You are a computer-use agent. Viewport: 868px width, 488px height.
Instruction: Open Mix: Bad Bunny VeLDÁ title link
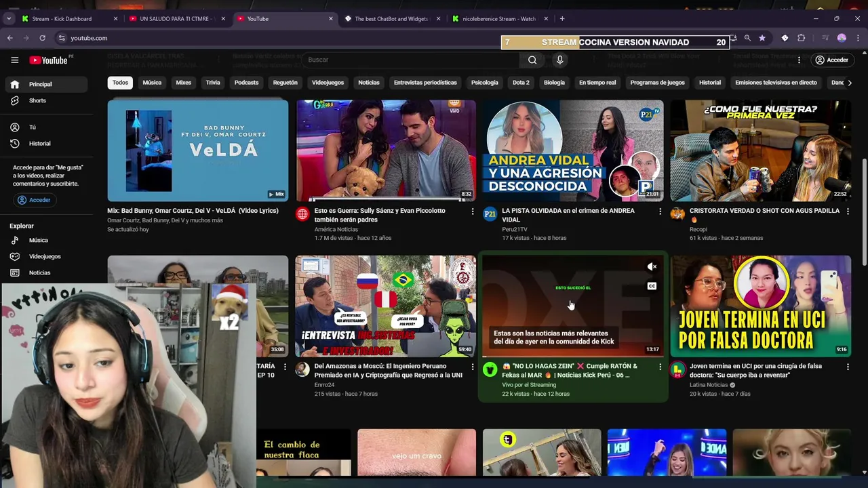pos(193,211)
